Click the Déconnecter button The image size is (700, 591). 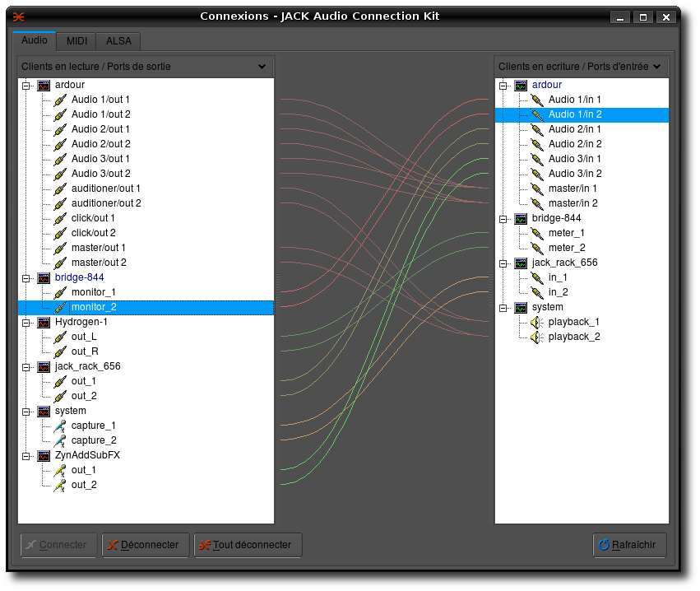coord(146,545)
